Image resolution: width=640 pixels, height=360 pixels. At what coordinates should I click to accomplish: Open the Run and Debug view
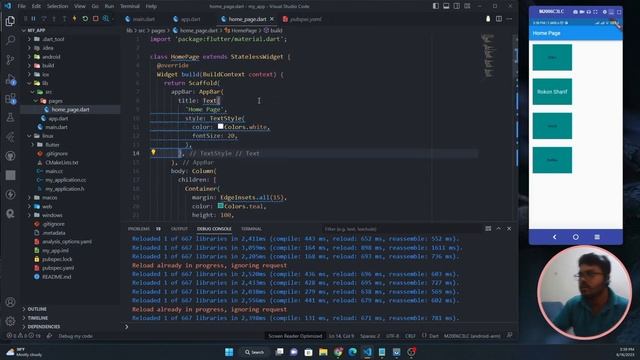pos(10,79)
